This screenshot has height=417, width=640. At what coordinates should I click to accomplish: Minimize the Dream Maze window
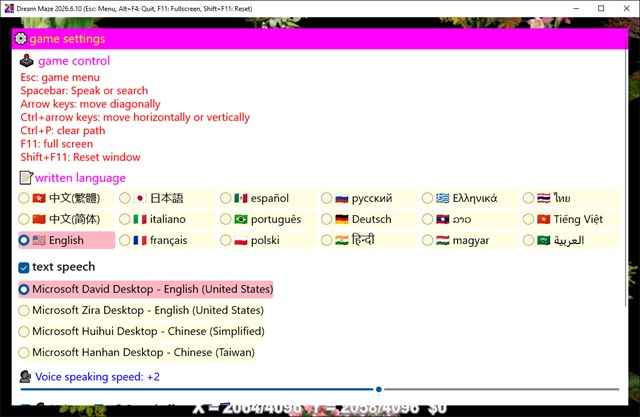[576, 9]
